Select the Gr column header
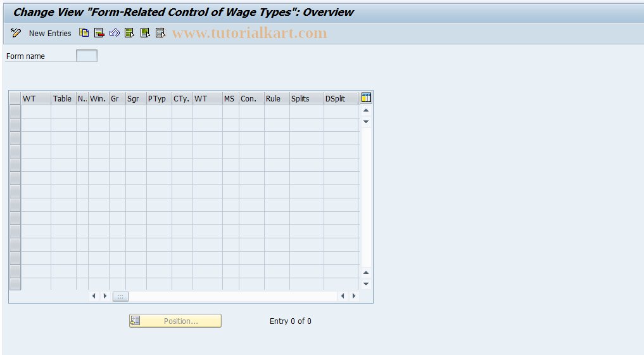The height and width of the screenshot is (355, 644). [x=117, y=99]
